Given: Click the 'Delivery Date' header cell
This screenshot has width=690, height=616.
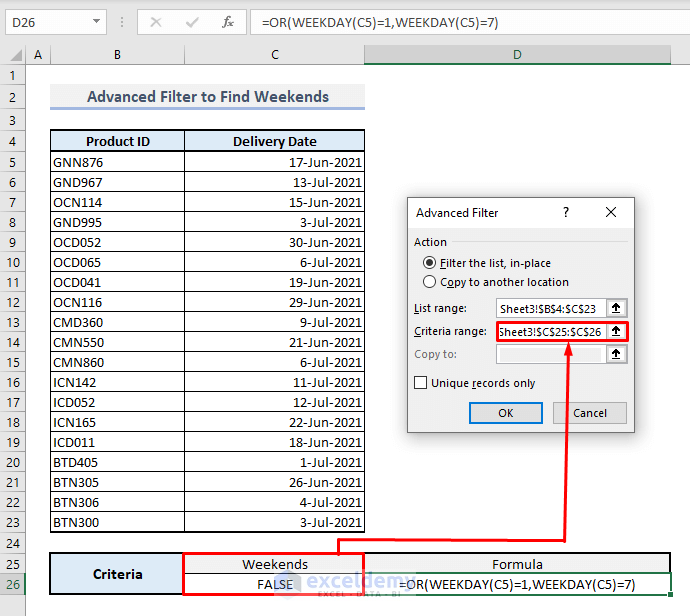Looking at the screenshot, I should click(274, 141).
